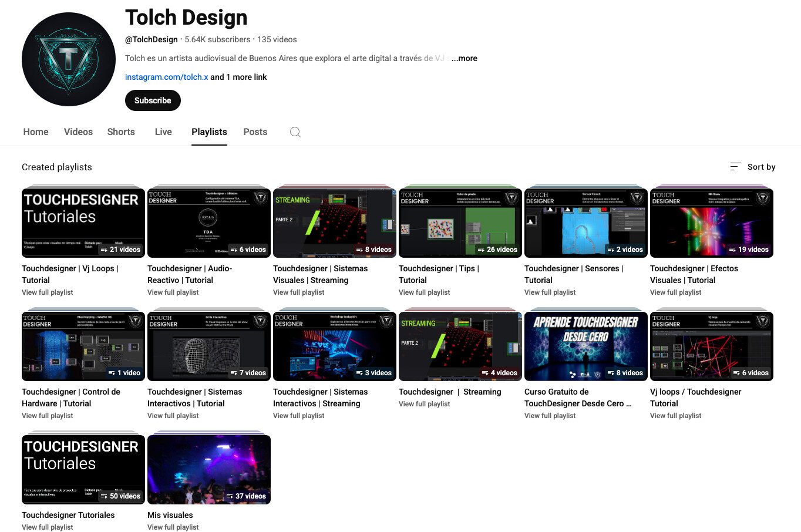Click the 3 videos playlist badge
The height and width of the screenshot is (532, 801).
click(x=373, y=373)
